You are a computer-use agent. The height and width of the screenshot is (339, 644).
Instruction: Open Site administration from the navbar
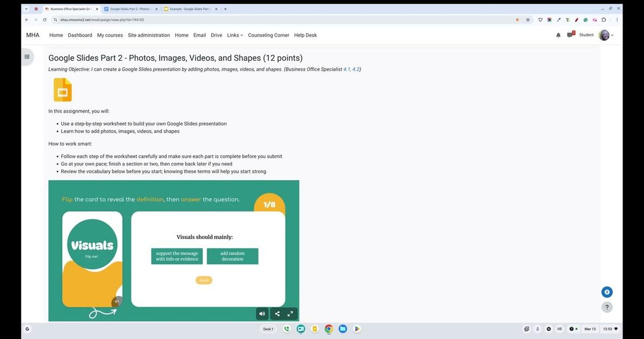click(149, 35)
